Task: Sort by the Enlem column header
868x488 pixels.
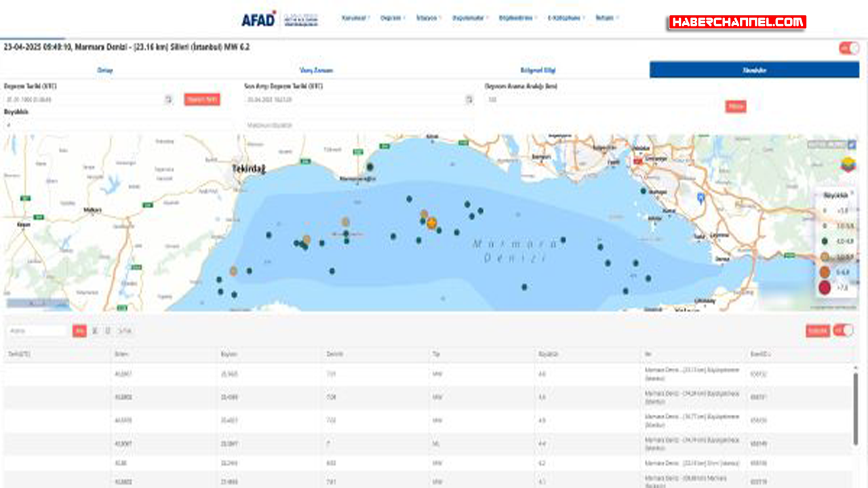Action: pyautogui.click(x=165, y=354)
